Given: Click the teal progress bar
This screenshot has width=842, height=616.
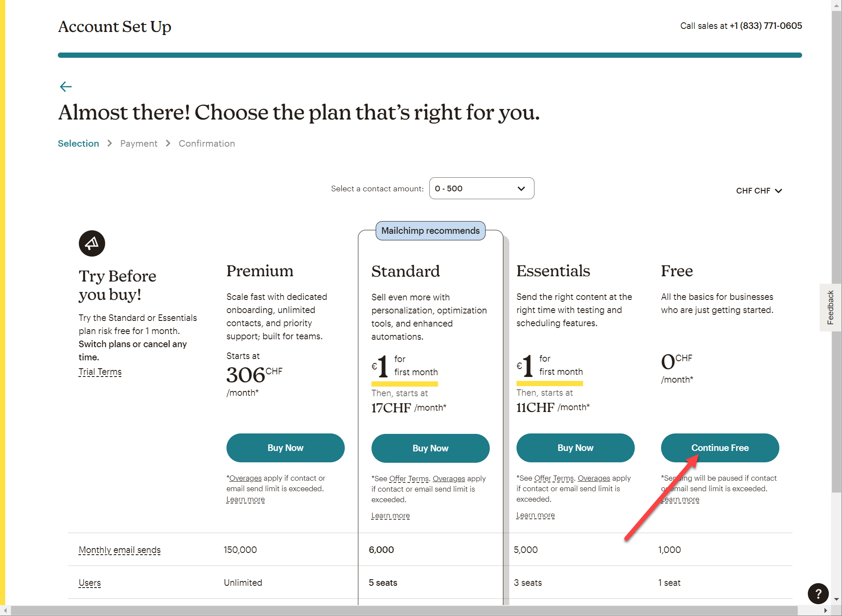Looking at the screenshot, I should [429, 55].
